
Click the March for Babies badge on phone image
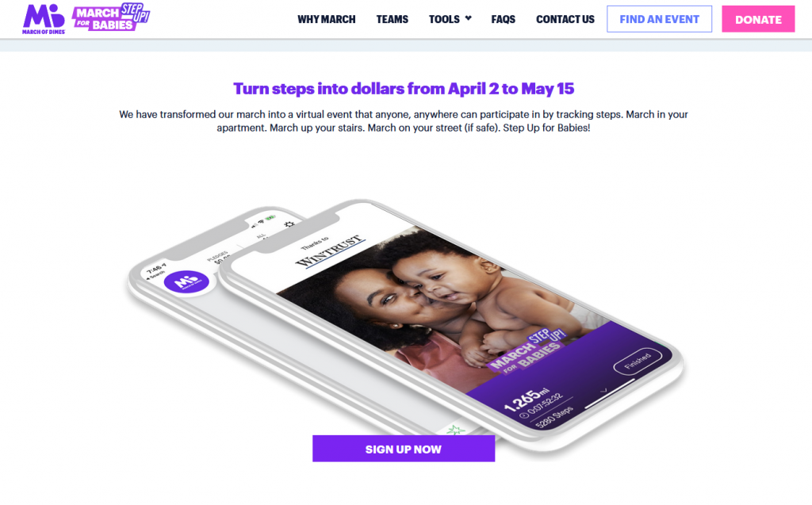[527, 350]
